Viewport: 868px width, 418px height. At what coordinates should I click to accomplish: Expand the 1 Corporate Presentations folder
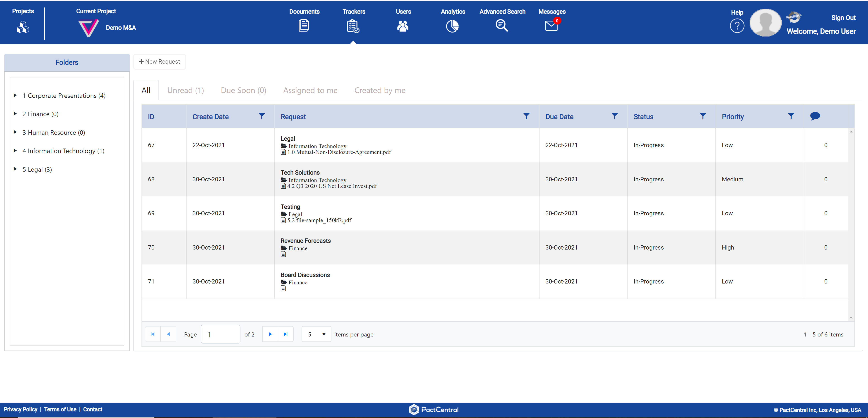click(x=15, y=95)
